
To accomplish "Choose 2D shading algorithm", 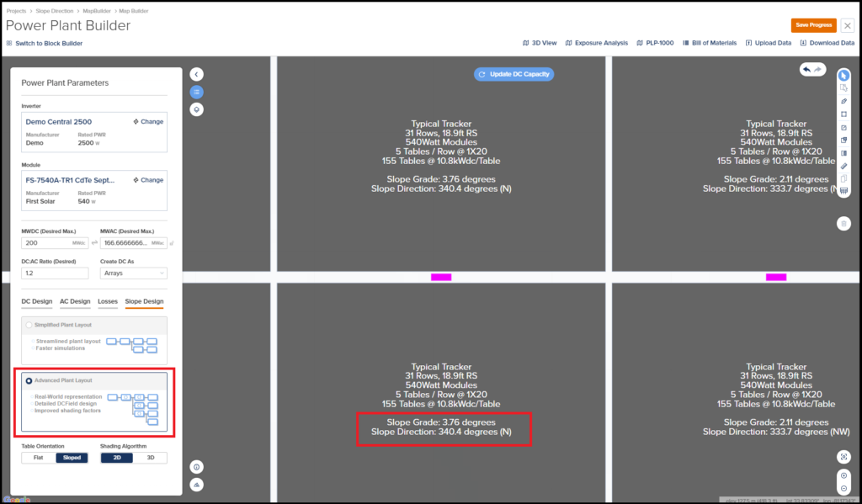I will pyautogui.click(x=116, y=457).
